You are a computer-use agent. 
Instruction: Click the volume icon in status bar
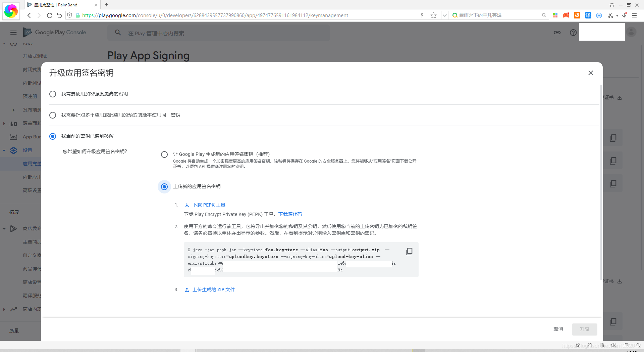coord(613,345)
